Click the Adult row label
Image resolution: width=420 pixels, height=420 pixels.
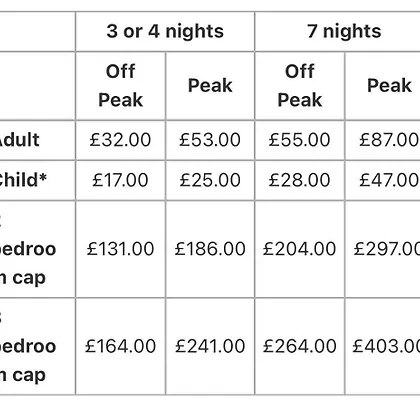20,140
